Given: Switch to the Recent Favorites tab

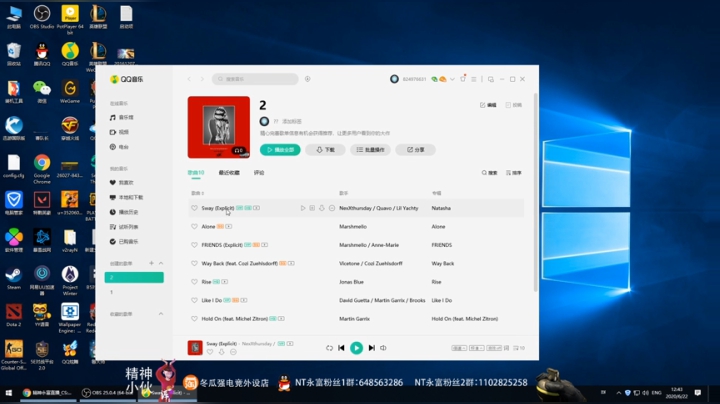Looking at the screenshot, I should pyautogui.click(x=229, y=173).
